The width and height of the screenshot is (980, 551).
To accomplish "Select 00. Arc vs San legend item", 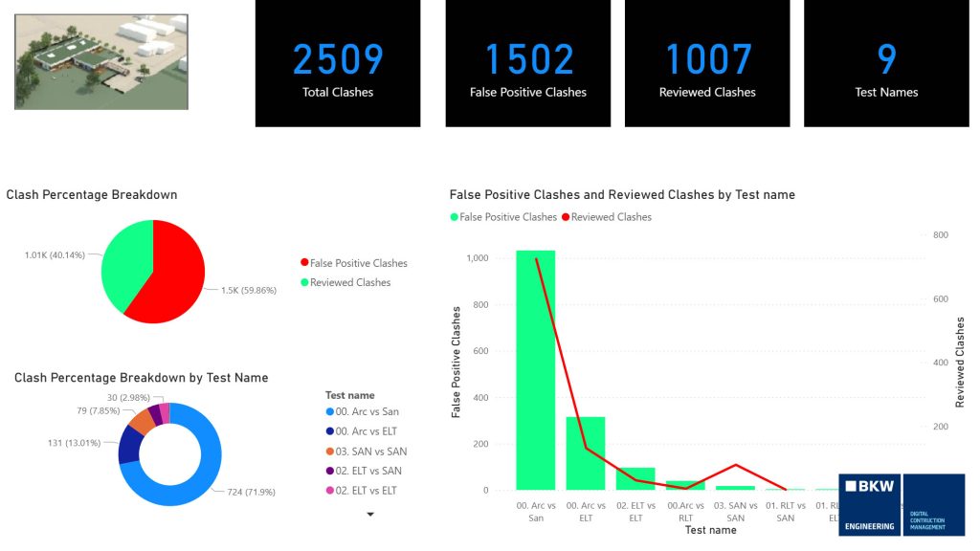I will point(364,413).
